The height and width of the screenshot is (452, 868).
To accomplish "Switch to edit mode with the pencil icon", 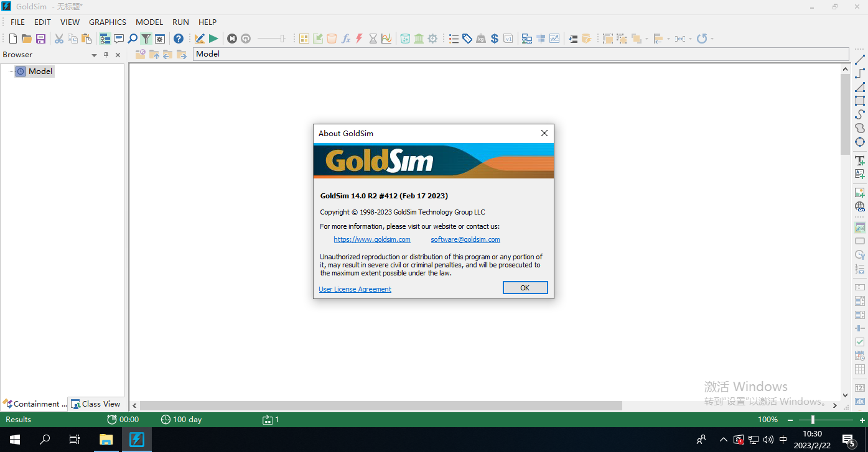I will coord(200,39).
